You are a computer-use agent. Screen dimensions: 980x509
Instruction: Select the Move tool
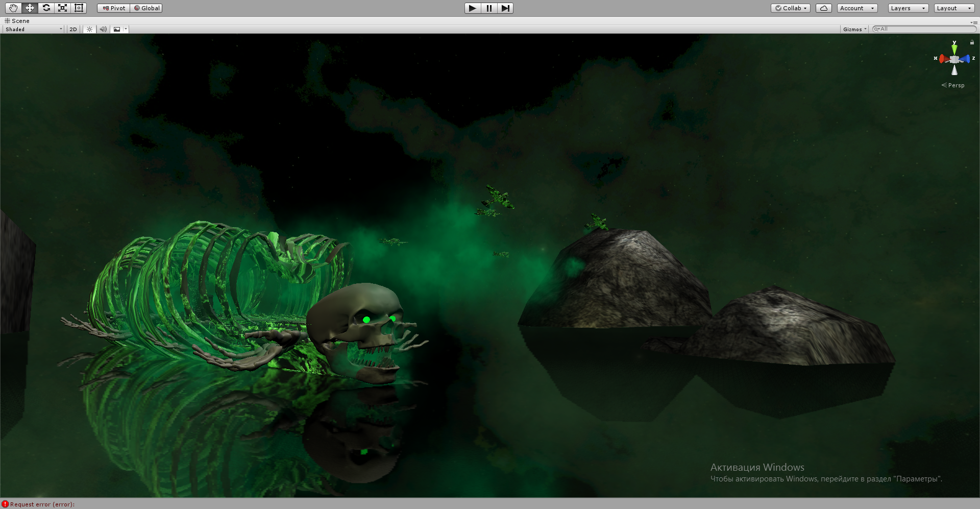coord(30,8)
